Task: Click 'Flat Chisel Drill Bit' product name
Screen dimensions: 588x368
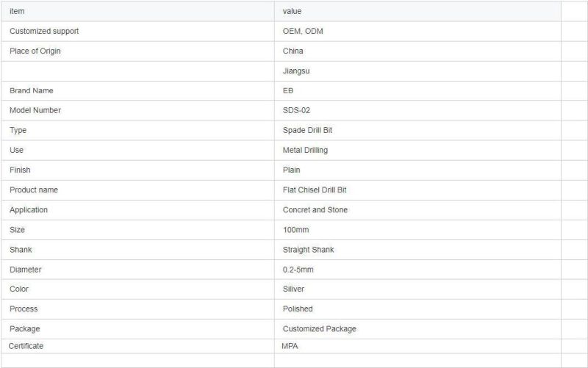Action: [x=315, y=190]
